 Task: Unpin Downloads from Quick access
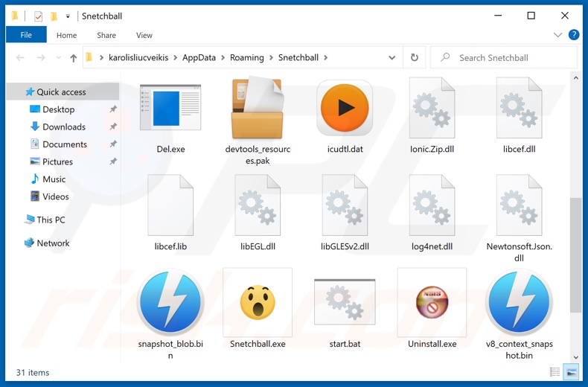pos(113,127)
